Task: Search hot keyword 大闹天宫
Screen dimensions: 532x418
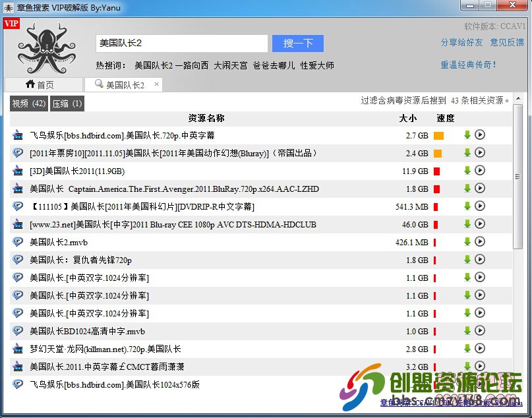Action: [231, 65]
